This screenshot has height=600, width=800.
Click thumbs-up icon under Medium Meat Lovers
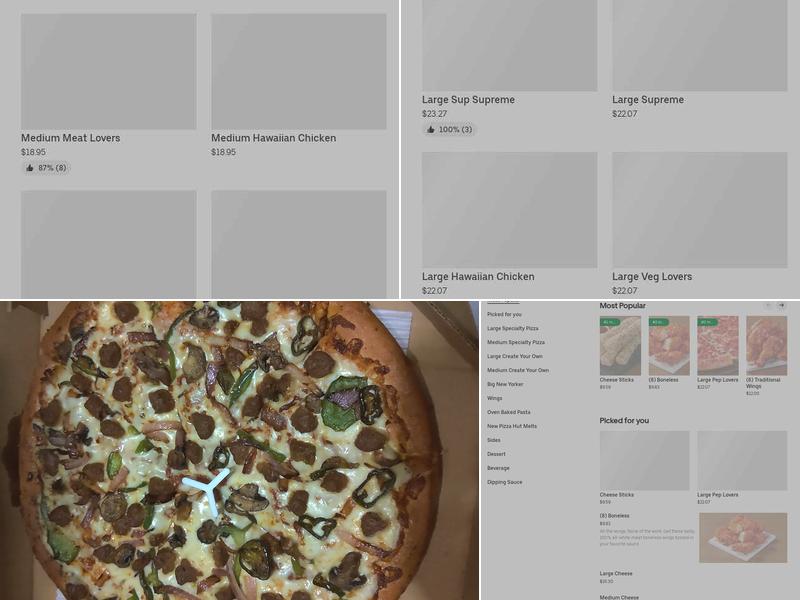[30, 168]
